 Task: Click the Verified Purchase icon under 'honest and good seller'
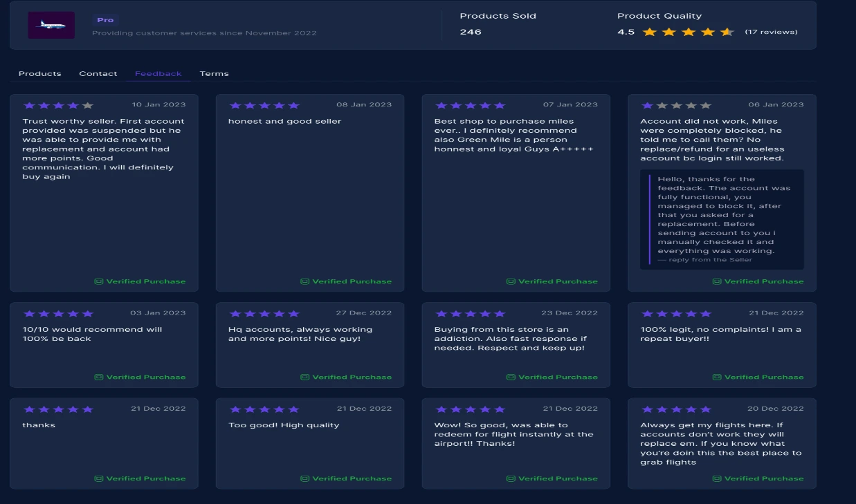[x=304, y=281]
